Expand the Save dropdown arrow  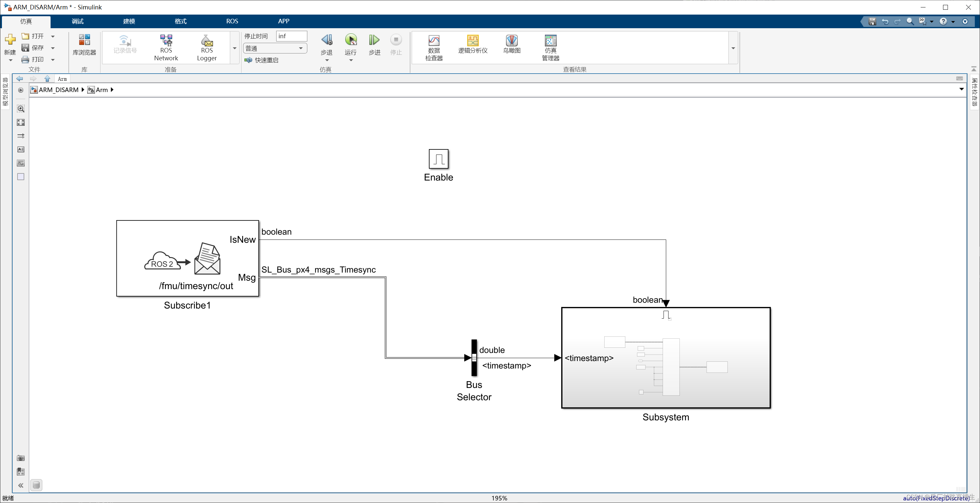(53, 48)
